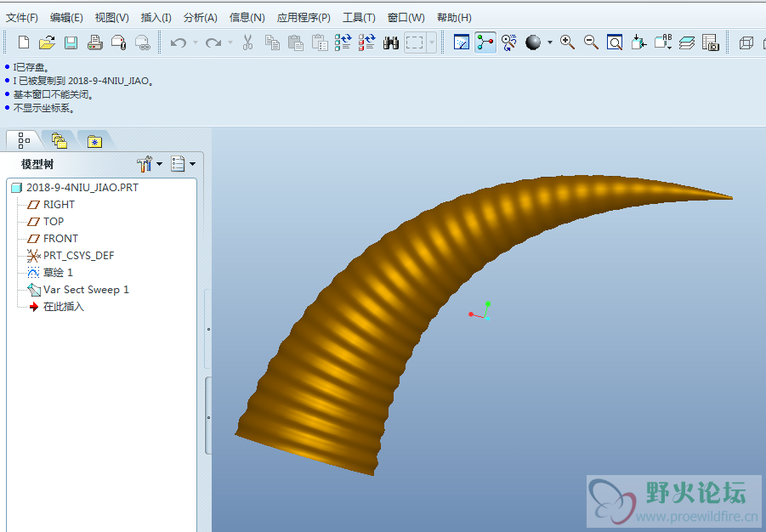Click the lower sash handle on panel edge

click(208, 416)
